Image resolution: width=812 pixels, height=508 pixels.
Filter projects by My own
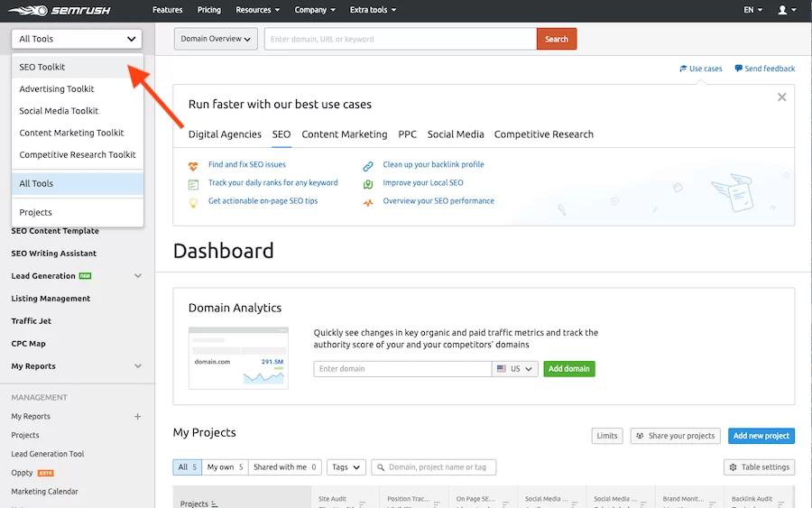coord(225,467)
